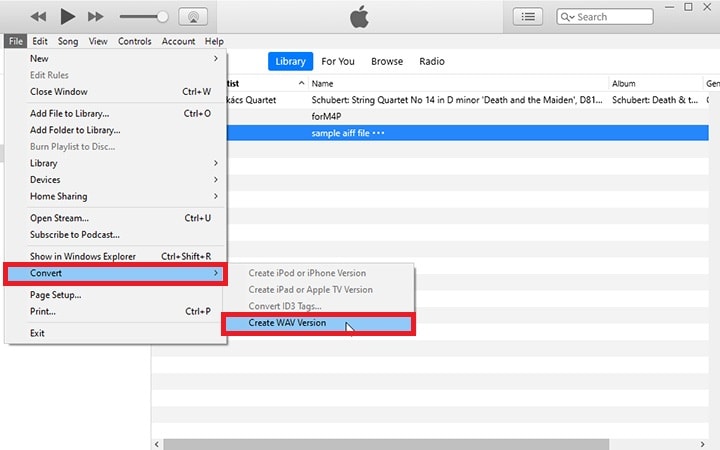Image resolution: width=720 pixels, height=450 pixels.
Task: Switch to the Library tab
Action: tap(290, 61)
